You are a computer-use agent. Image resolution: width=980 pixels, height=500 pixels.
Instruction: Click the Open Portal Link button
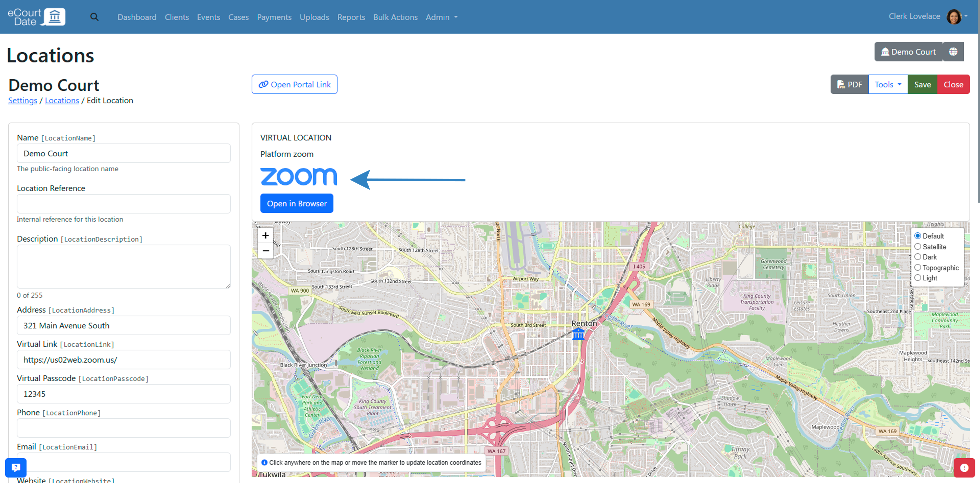coord(295,85)
